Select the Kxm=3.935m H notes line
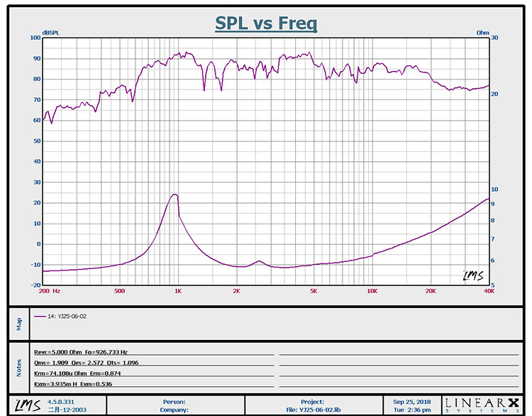This screenshot has width=532, height=416. coord(74,384)
